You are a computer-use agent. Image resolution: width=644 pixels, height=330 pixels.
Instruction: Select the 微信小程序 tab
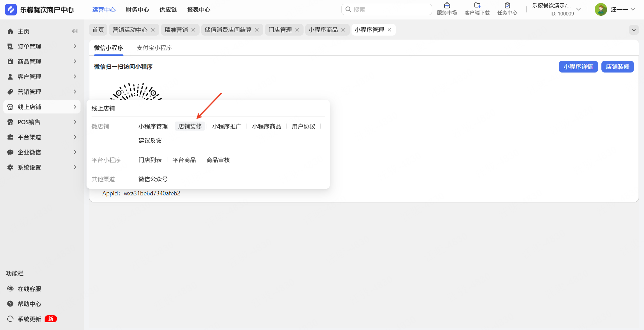pyautogui.click(x=109, y=48)
